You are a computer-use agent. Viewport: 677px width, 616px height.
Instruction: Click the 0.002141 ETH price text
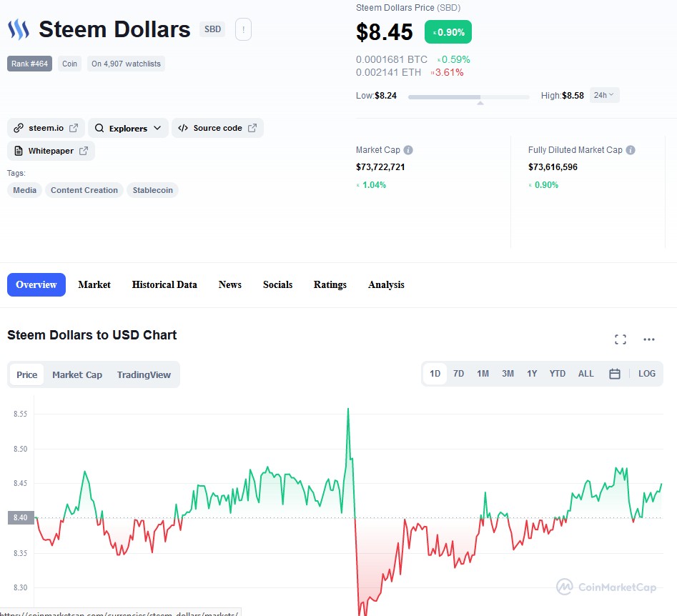(388, 72)
